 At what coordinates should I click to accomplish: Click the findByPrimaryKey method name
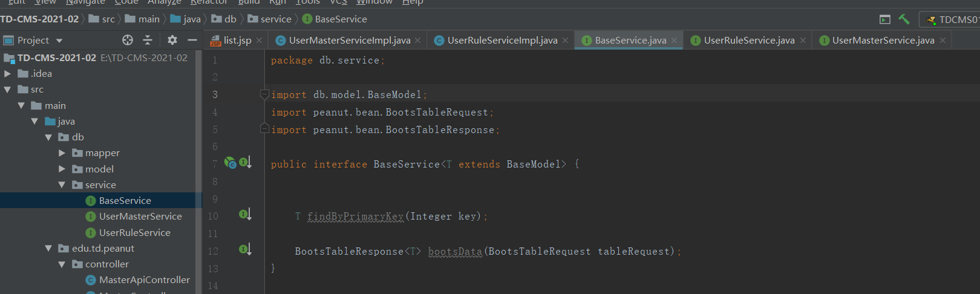click(355, 217)
